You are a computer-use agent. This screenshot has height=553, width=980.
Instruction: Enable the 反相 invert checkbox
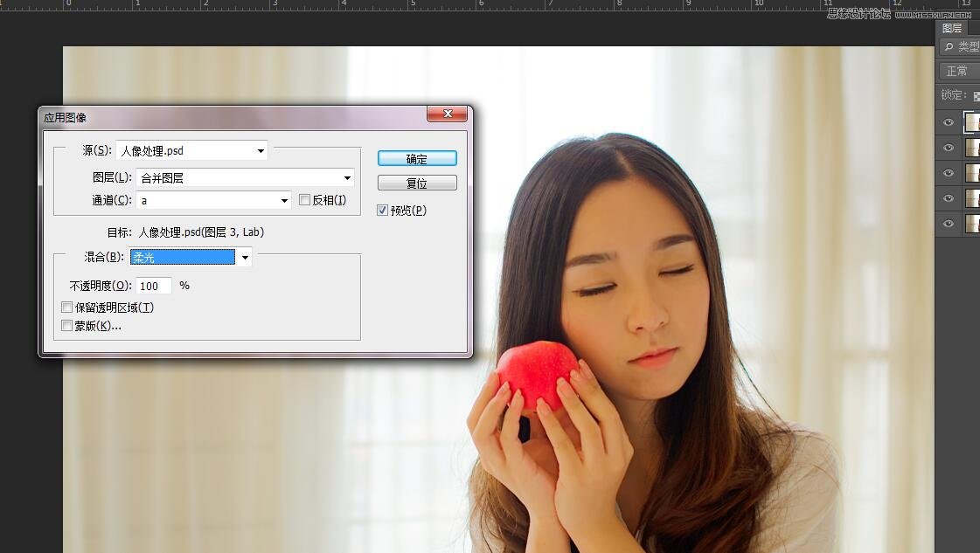[x=304, y=200]
